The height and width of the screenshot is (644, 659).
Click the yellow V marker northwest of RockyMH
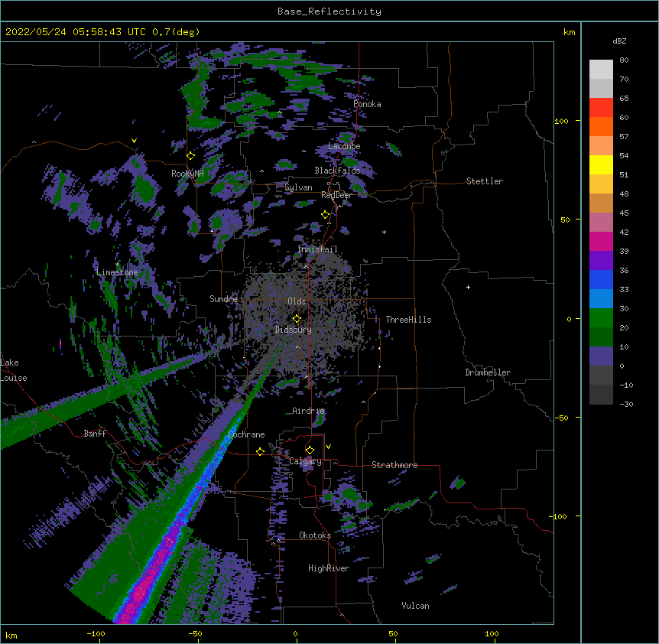coord(134,141)
